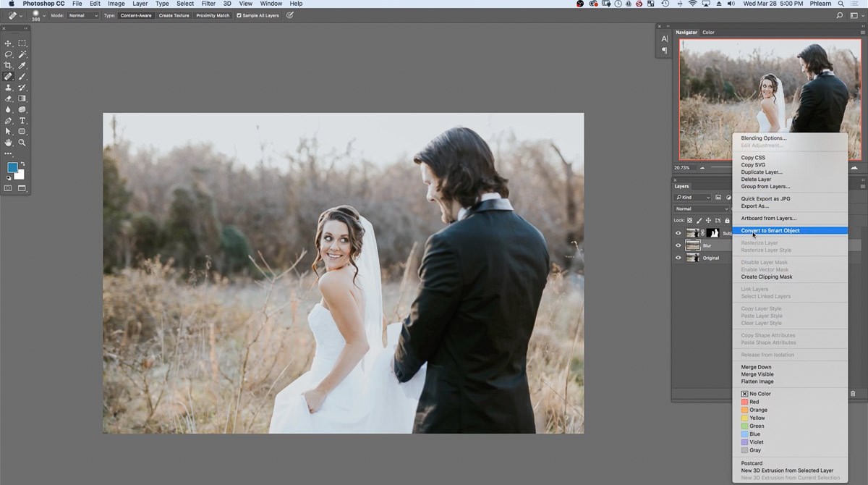Open the layer blend mode Normal dropdown
Viewport: 868px width, 485px height.
[702, 209]
